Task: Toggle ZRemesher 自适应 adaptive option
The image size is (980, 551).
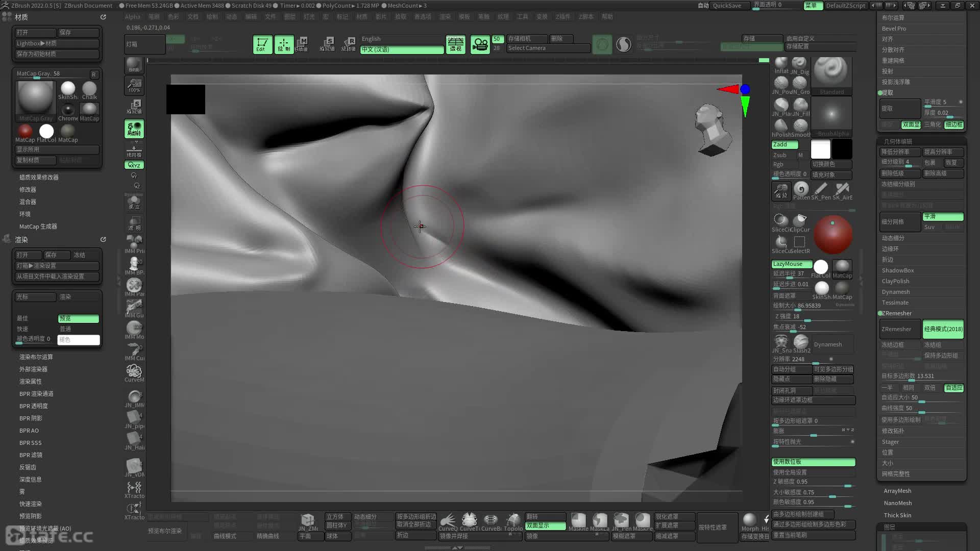Action: click(x=953, y=388)
